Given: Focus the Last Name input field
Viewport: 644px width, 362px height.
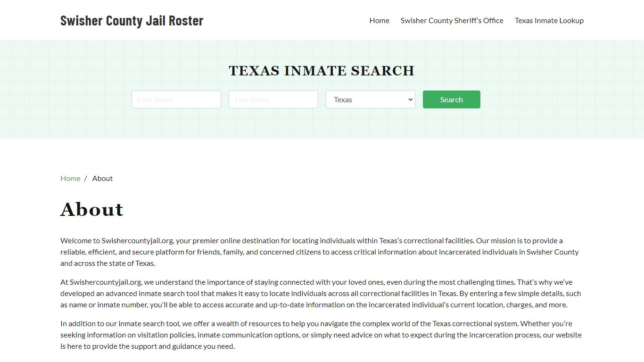Looking at the screenshot, I should click(x=273, y=99).
